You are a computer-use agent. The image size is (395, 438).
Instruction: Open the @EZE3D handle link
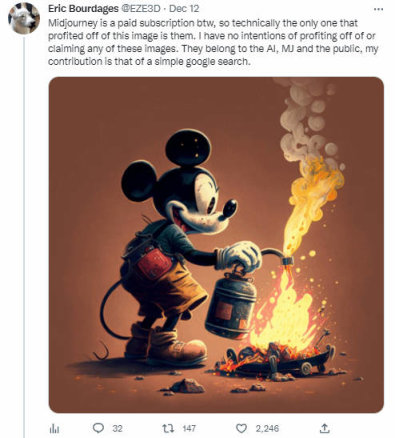pos(140,9)
